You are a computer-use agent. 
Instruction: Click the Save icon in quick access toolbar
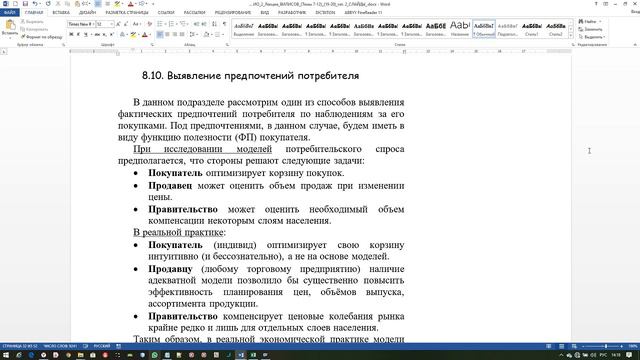tap(25, 4)
